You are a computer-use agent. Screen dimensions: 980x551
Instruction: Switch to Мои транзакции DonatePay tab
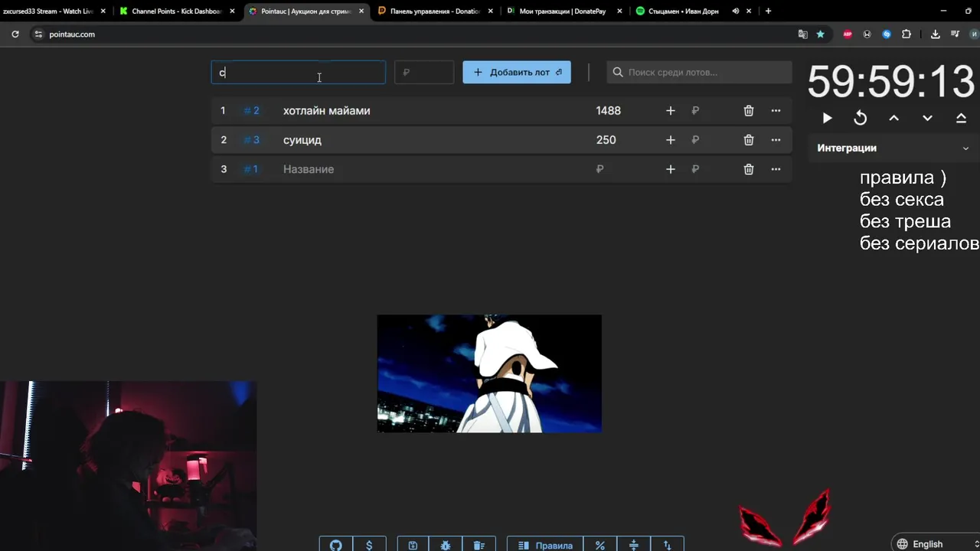563,11
